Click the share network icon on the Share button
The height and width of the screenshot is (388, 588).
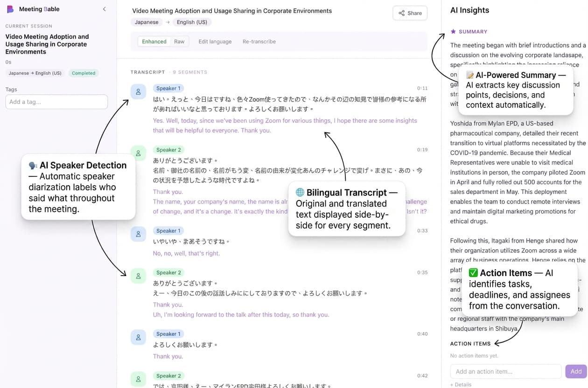pyautogui.click(x=401, y=13)
